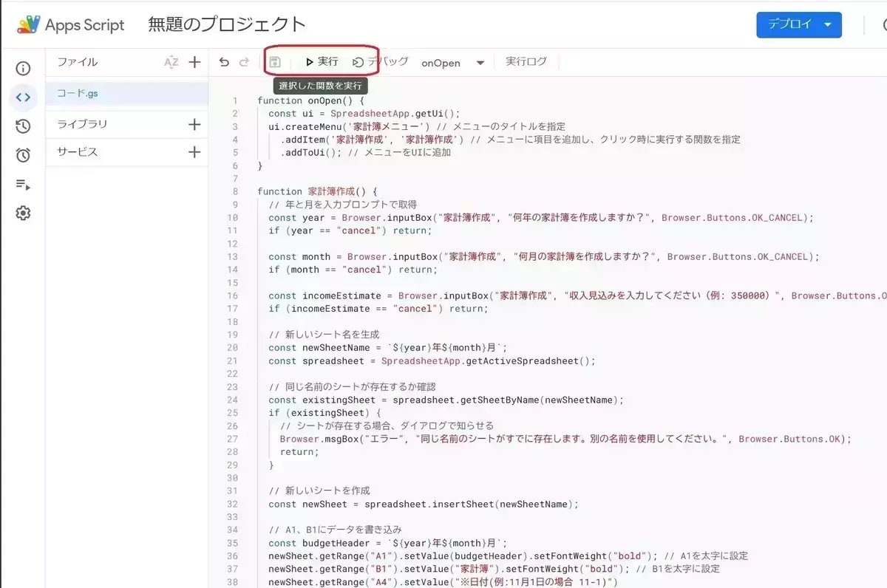Image resolution: width=887 pixels, height=588 pixels.
Task: Click the comment '// 新しいシート名を生成'
Action: [324, 335]
